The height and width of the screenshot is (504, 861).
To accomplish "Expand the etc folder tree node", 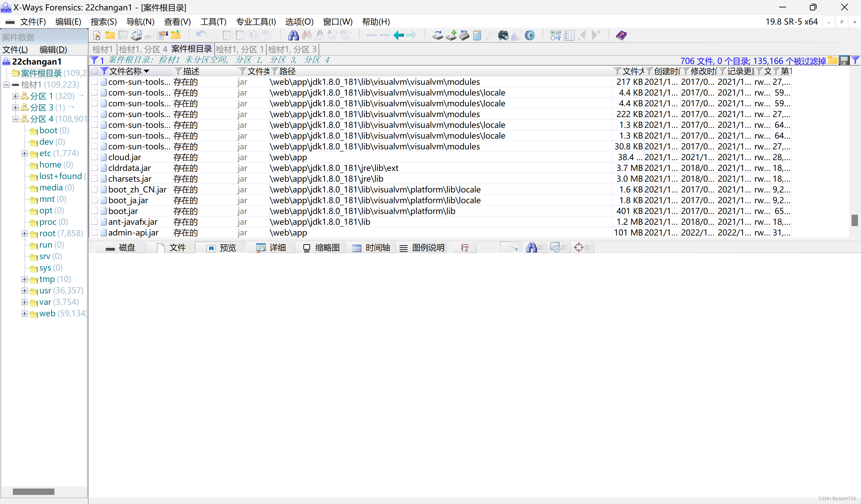I will 24,153.
